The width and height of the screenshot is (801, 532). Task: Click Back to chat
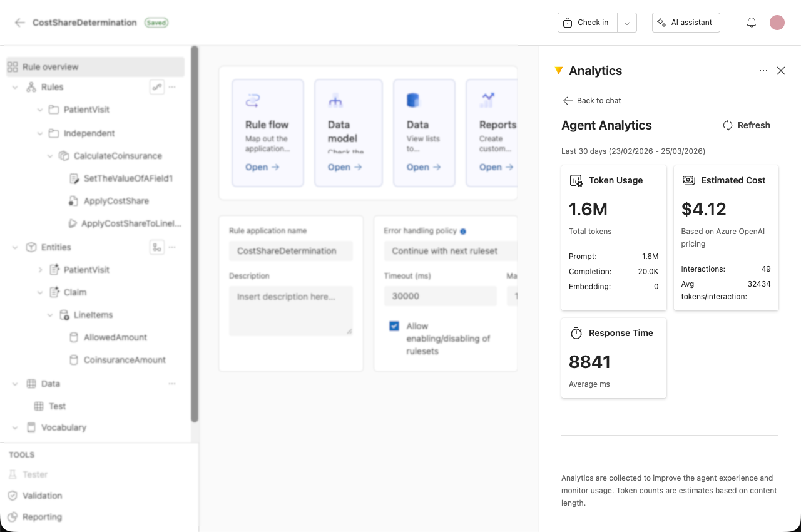click(x=591, y=100)
